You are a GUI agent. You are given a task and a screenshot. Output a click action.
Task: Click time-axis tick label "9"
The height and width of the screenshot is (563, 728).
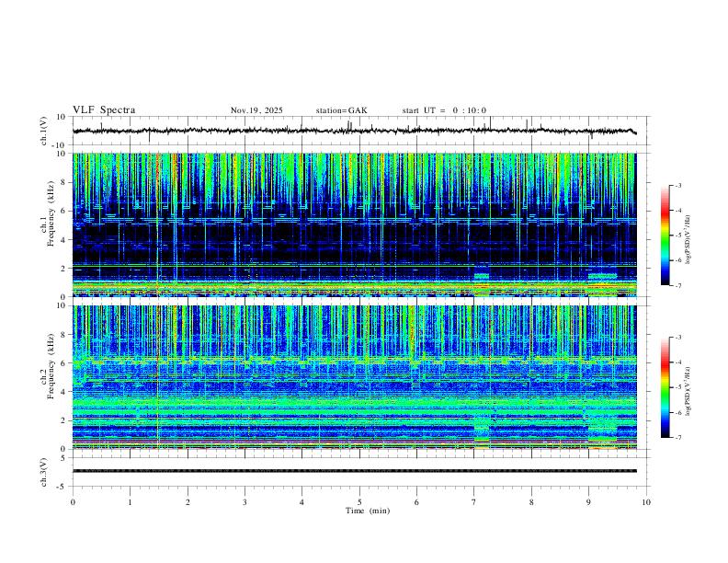(x=588, y=502)
